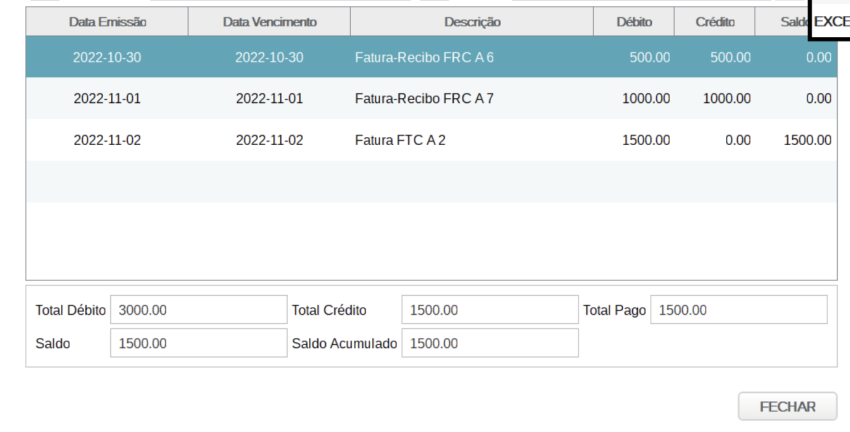
Task: Click the Total Pago field
Action: 738,310
